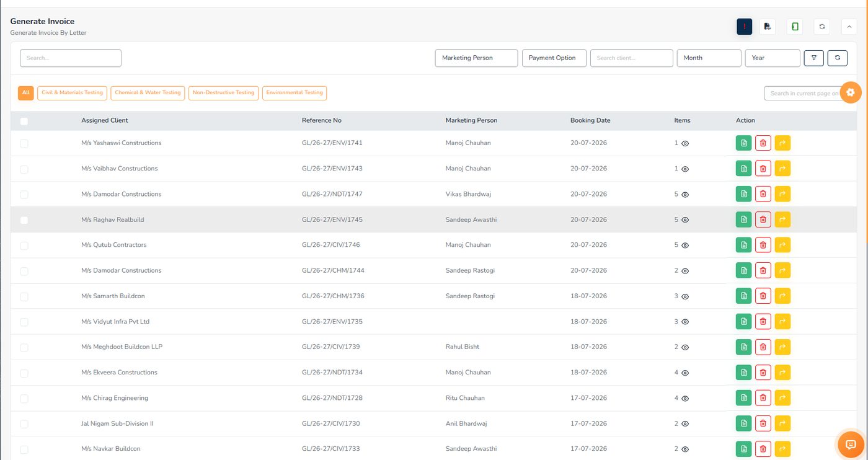Viewport: 868px width, 460px height.
Task: Switch to Civil & Materials Testing tab
Action: (73, 92)
